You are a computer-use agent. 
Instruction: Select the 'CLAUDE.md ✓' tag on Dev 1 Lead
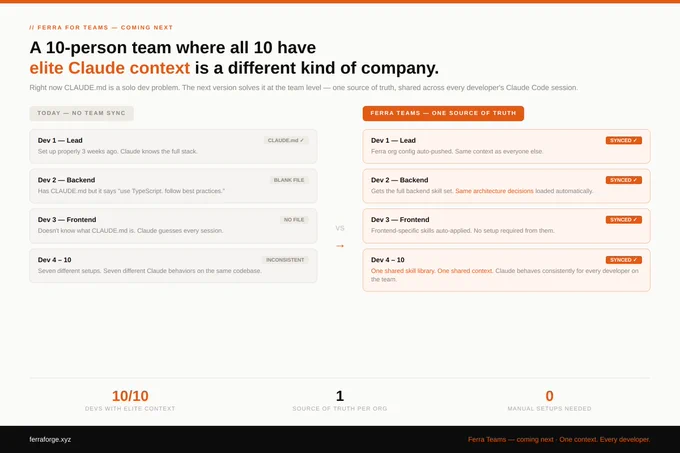pyautogui.click(x=286, y=140)
